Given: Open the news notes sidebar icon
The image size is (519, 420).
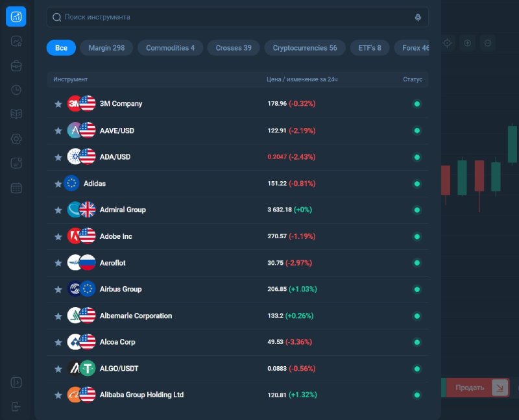Looking at the screenshot, I should (x=16, y=163).
